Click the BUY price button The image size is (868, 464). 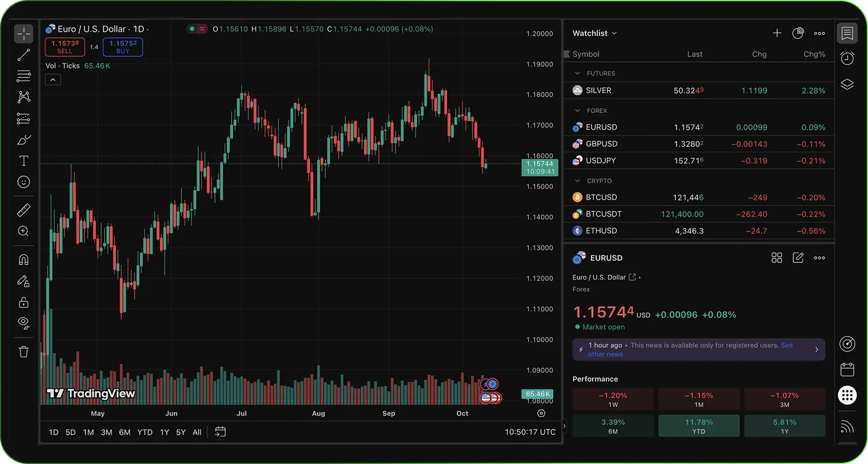click(122, 47)
